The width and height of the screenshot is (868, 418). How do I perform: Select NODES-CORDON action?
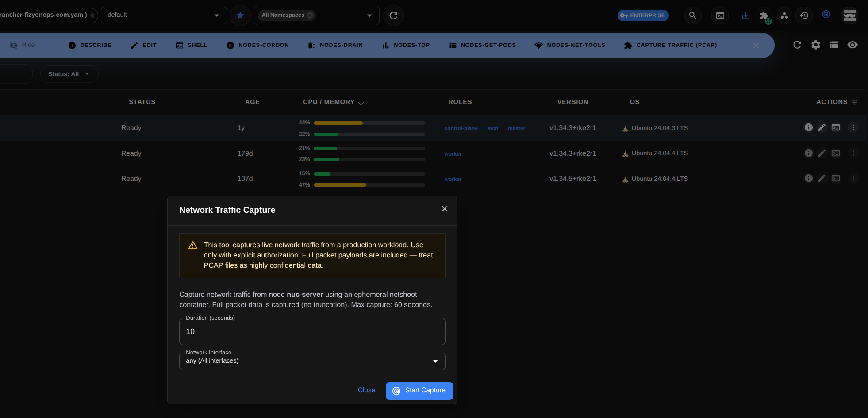click(258, 45)
